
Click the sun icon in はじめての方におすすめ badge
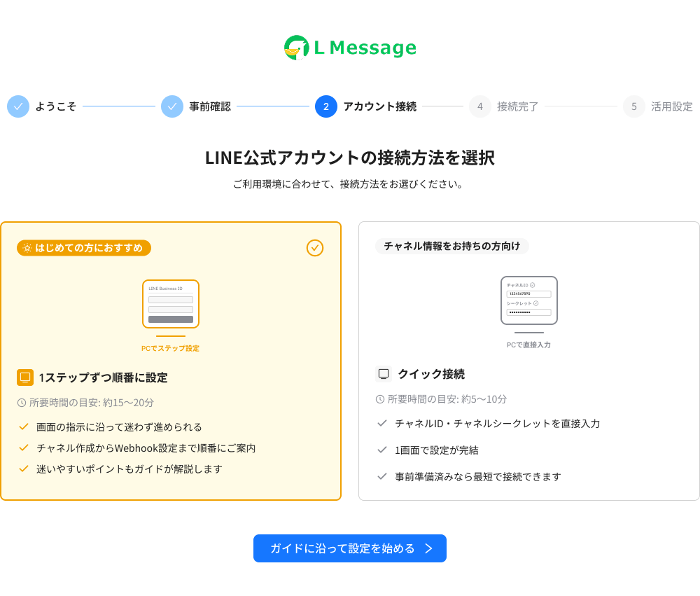pos(27,248)
